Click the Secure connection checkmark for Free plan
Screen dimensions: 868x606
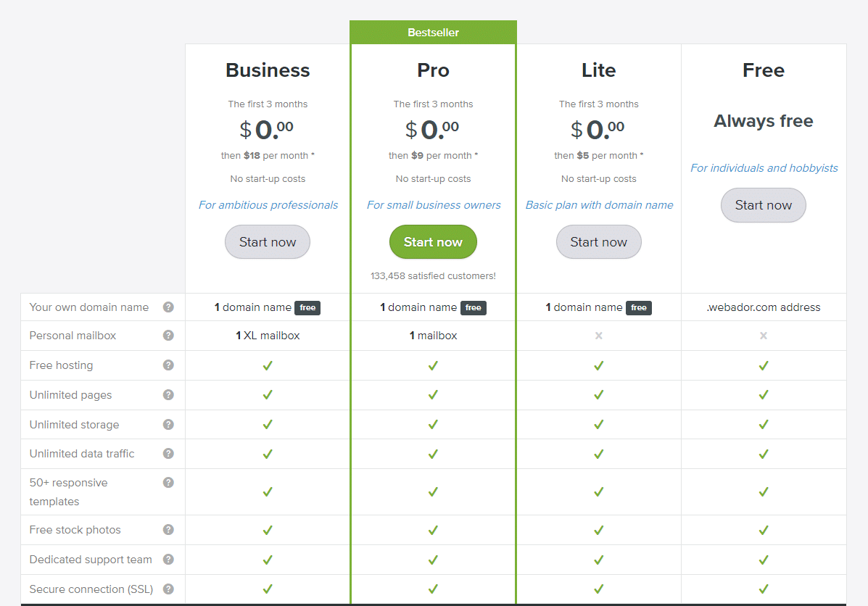[764, 589]
